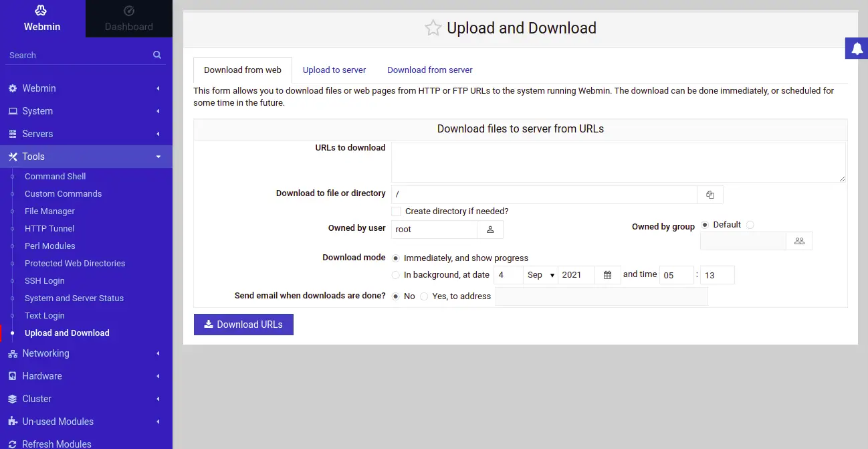Switch to Upload to server tab
The width and height of the screenshot is (868, 449).
point(334,70)
